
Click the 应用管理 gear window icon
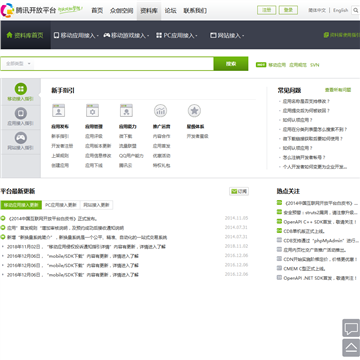[92, 110]
